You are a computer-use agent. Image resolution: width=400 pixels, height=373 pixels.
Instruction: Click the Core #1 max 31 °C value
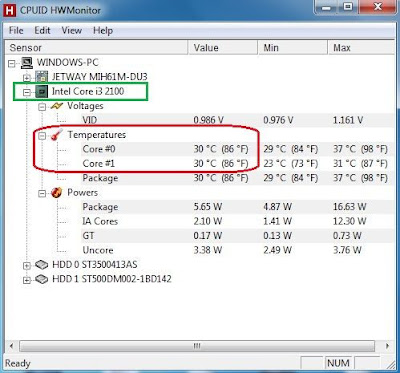point(360,164)
